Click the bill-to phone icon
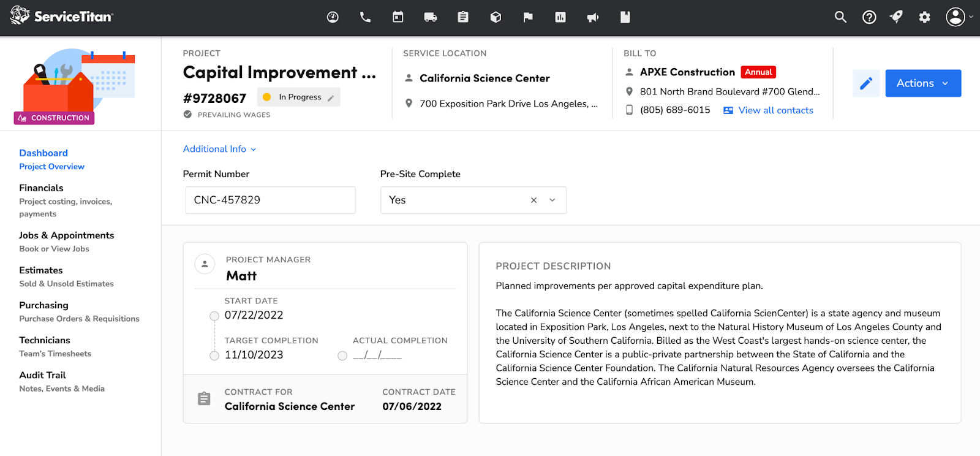 (x=629, y=110)
